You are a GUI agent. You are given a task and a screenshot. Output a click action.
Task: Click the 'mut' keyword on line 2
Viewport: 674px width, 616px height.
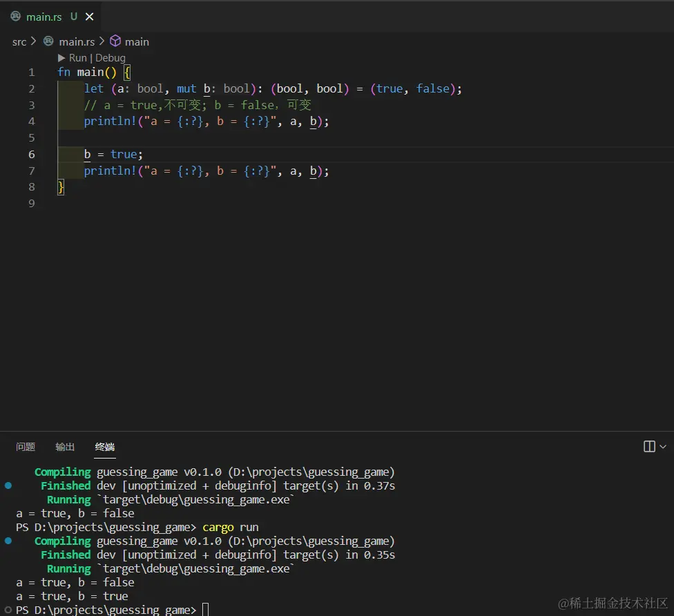pyautogui.click(x=186, y=88)
